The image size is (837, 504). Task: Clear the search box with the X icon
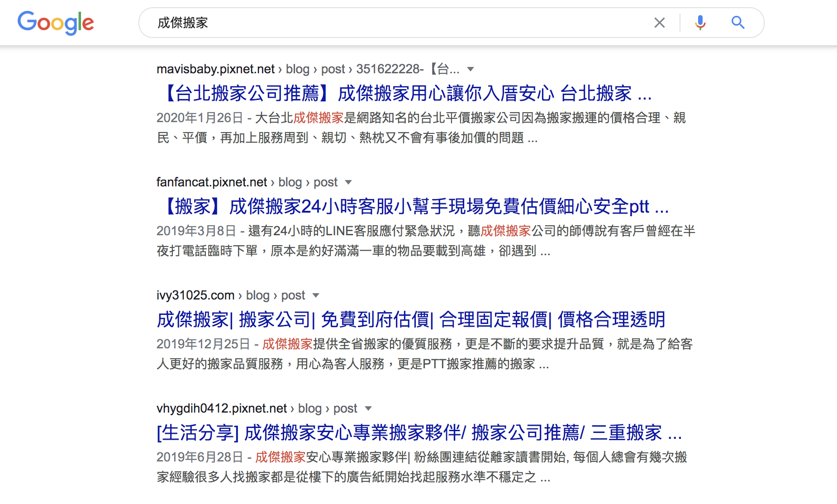click(660, 23)
